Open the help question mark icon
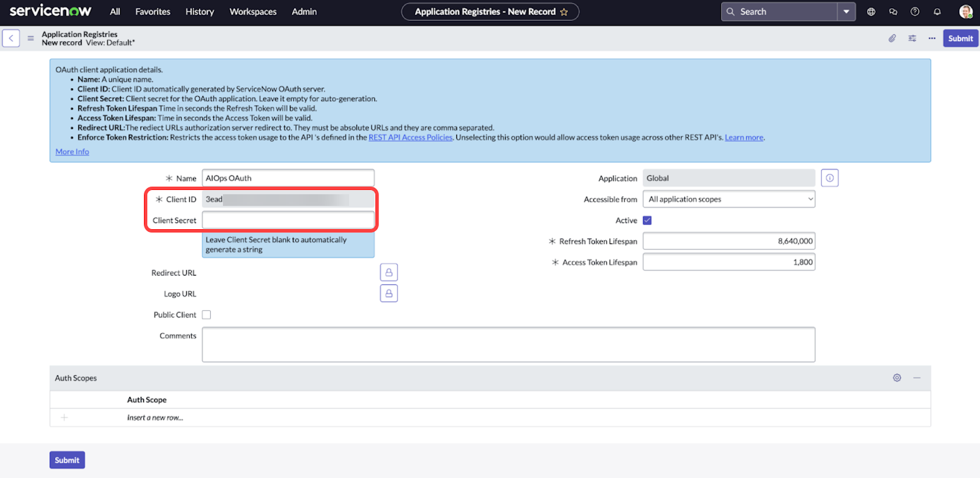Screen dimensions: 980x478 915,12
